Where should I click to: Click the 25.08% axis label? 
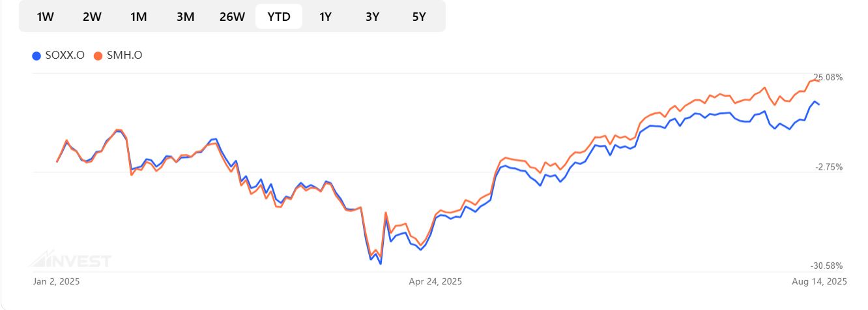pos(828,78)
